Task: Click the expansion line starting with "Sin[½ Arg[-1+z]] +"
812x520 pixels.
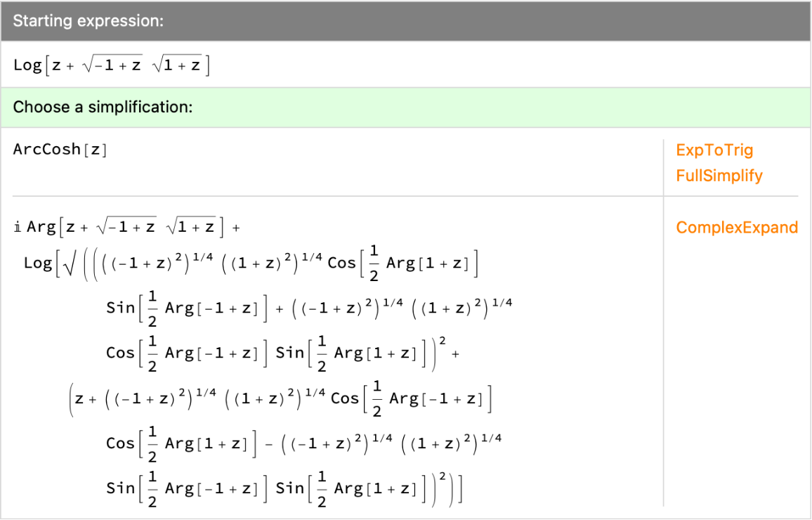Action: [x=309, y=309]
